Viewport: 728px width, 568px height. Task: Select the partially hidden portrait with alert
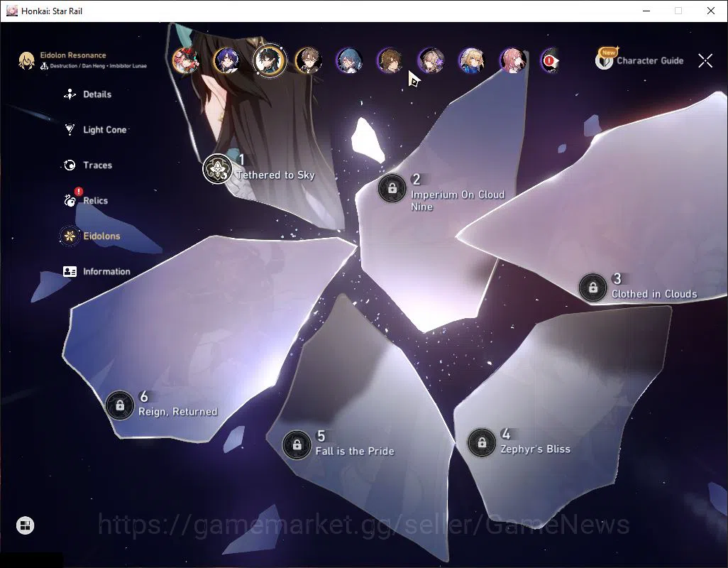click(x=550, y=60)
